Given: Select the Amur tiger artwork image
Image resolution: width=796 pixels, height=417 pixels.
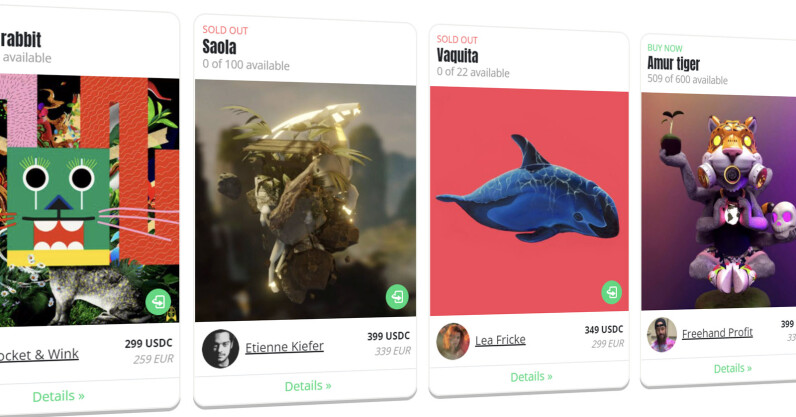Looking at the screenshot, I should tap(718, 202).
